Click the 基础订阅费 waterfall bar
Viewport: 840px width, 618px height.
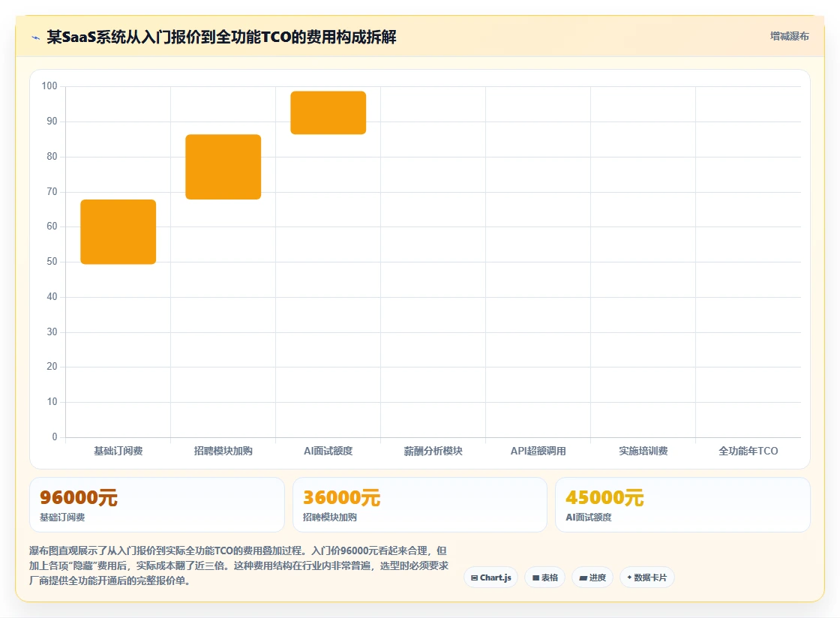pos(118,232)
